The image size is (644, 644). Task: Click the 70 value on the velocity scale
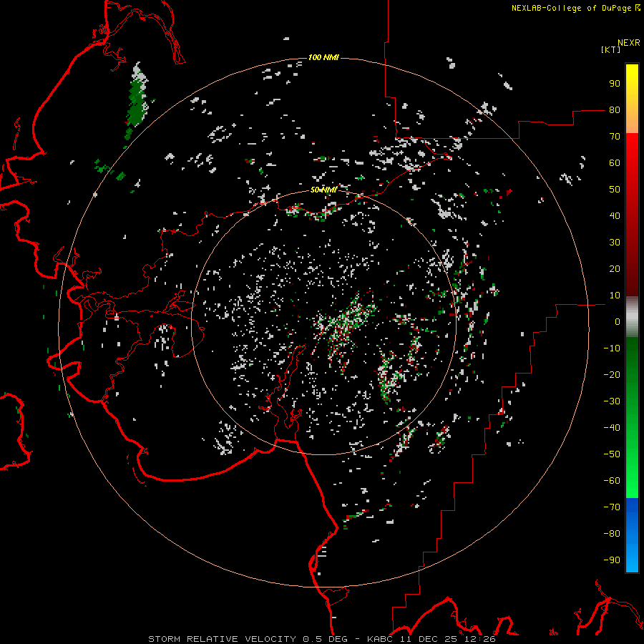pos(615,137)
